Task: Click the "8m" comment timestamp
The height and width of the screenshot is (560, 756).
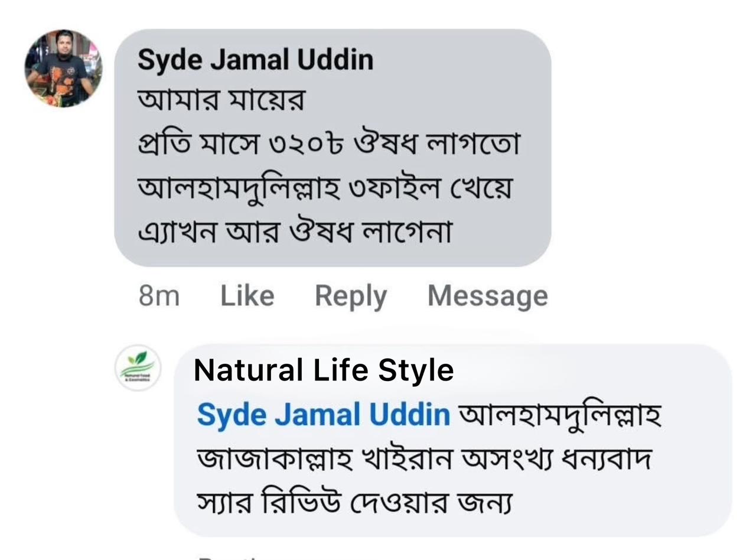Action: 159,295
